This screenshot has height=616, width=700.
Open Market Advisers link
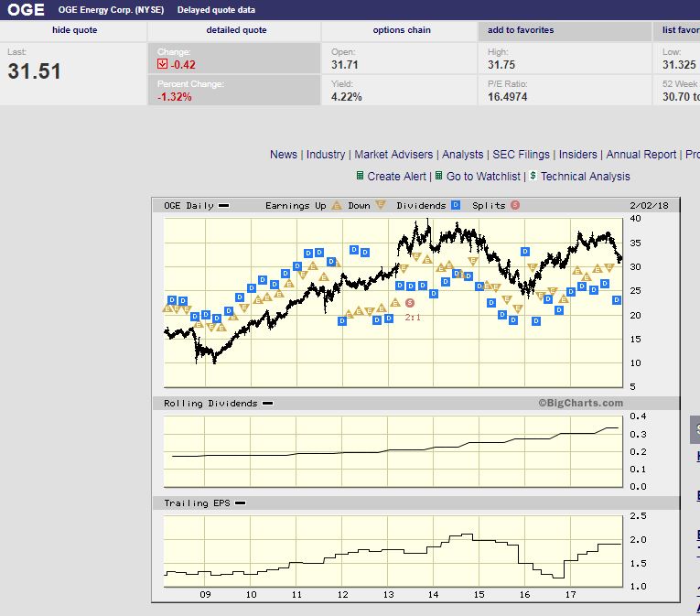point(393,155)
